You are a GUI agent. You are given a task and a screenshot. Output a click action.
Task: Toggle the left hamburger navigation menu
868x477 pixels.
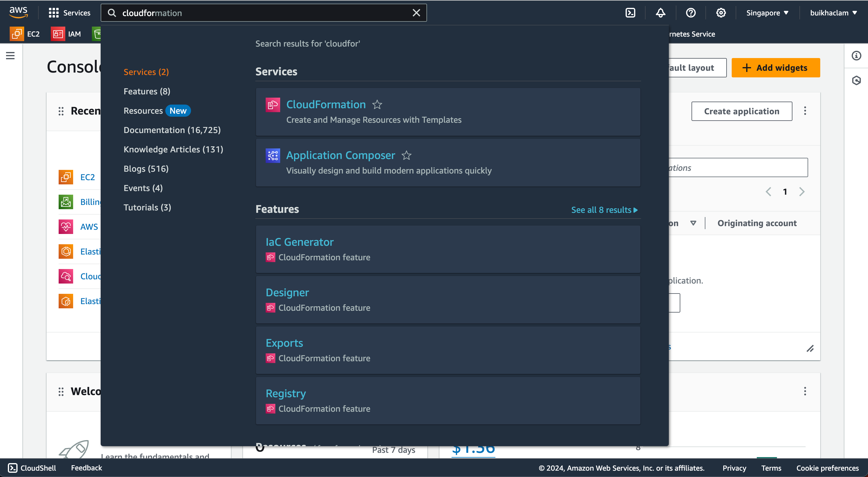[11, 56]
